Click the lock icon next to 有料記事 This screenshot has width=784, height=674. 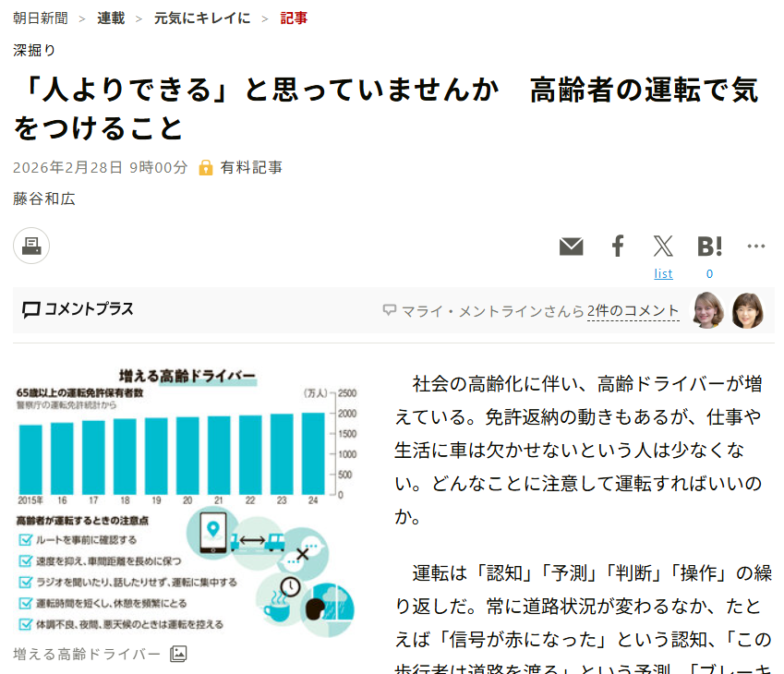tap(207, 167)
